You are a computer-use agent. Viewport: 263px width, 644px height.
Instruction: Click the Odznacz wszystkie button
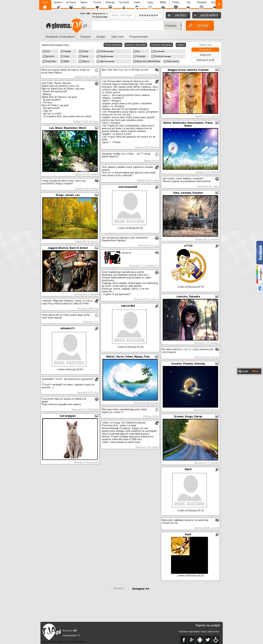(161, 45)
